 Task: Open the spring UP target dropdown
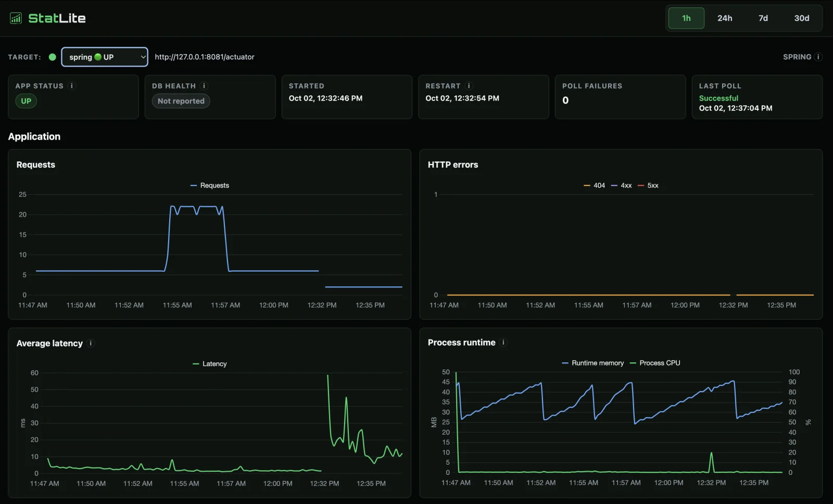(105, 57)
